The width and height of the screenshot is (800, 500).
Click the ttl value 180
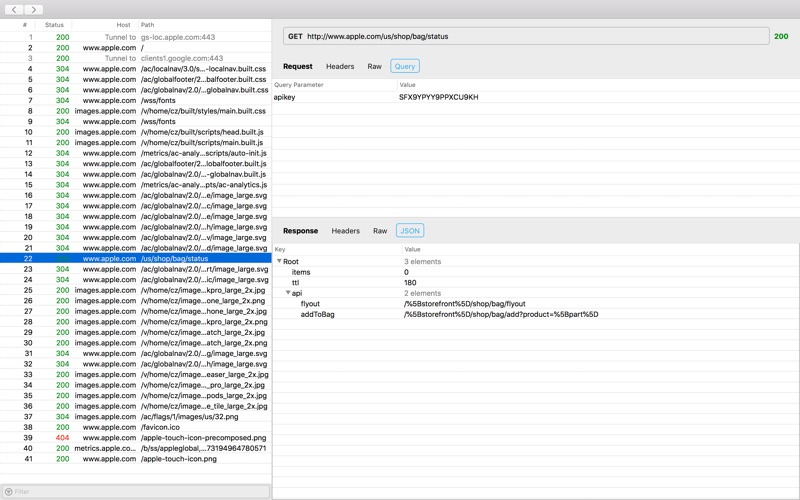pyautogui.click(x=410, y=283)
